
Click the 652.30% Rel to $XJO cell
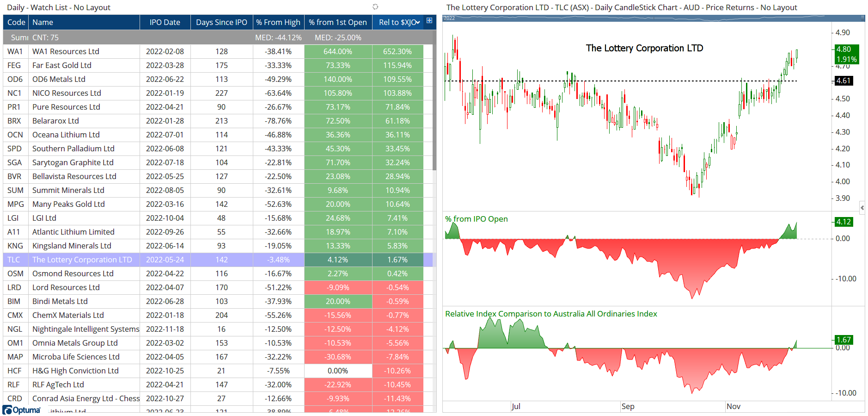coord(397,51)
